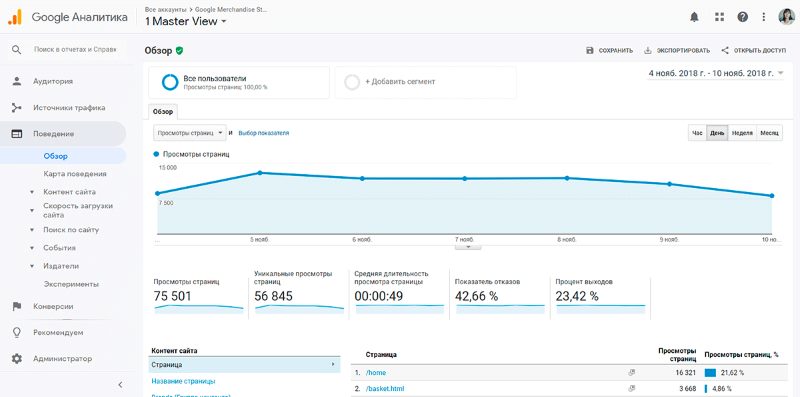Click the Рекомендуем lightbulb icon
The width and height of the screenshot is (800, 397).
pyautogui.click(x=17, y=332)
